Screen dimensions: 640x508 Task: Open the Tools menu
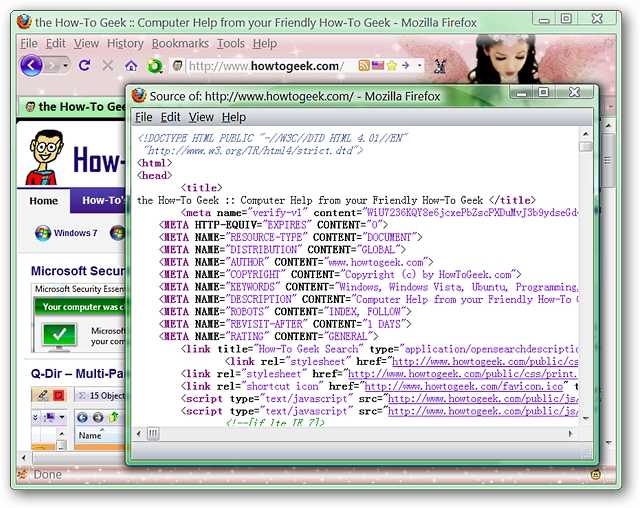coord(231,43)
